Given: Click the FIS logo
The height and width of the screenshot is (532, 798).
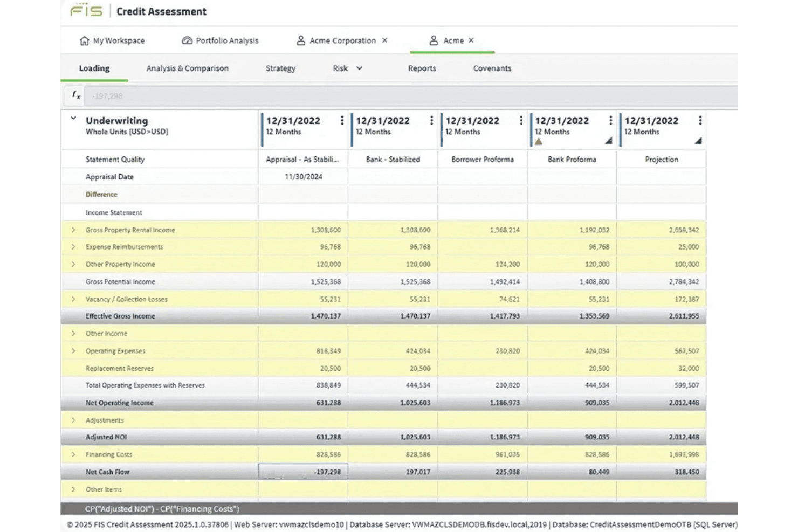Looking at the screenshot, I should [86, 11].
